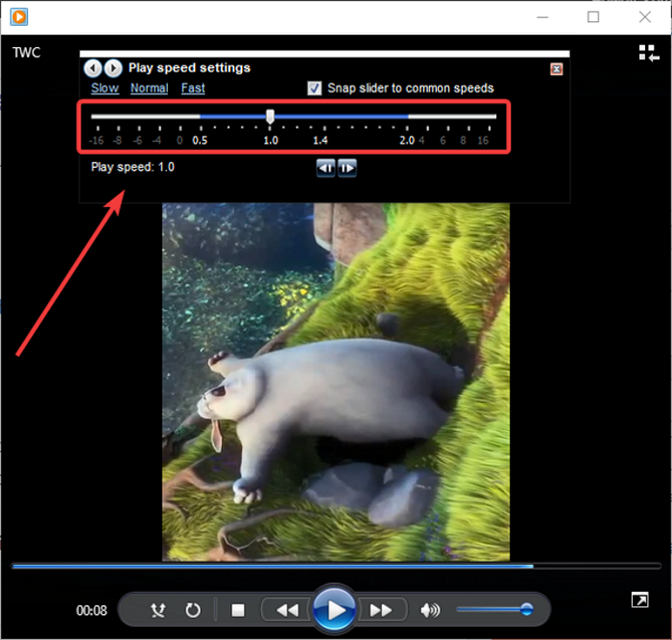
Task: Set play speed slider to 2.0 mark
Action: click(407, 116)
